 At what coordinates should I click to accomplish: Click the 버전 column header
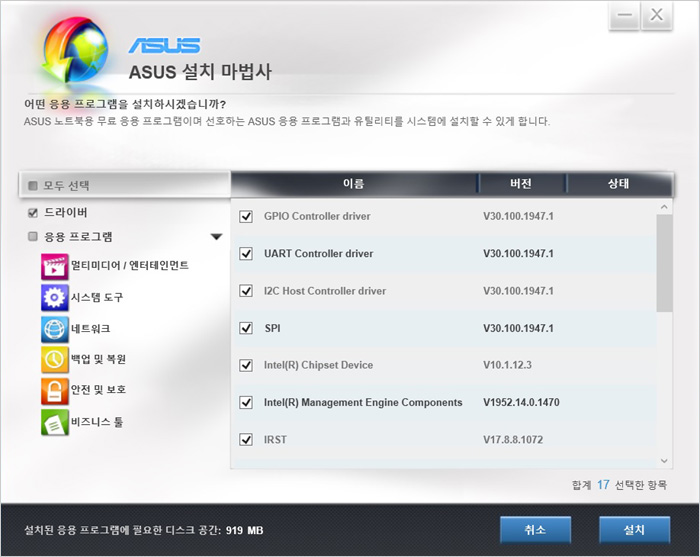pyautogui.click(x=521, y=184)
